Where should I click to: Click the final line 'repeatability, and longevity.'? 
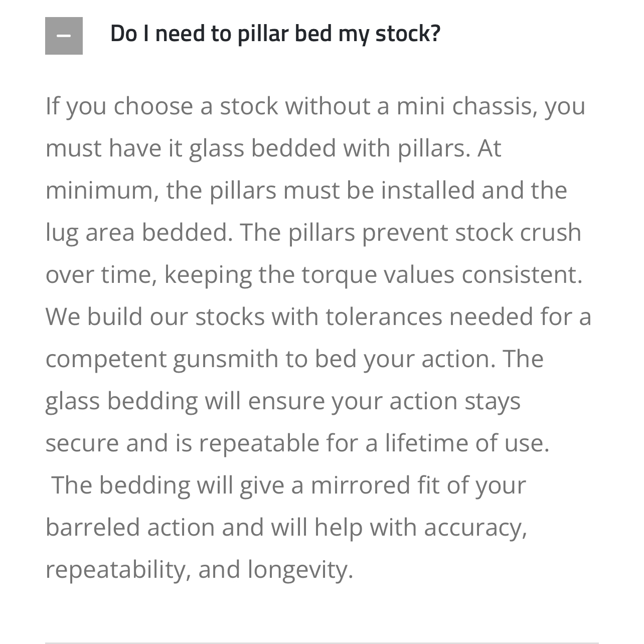199,570
